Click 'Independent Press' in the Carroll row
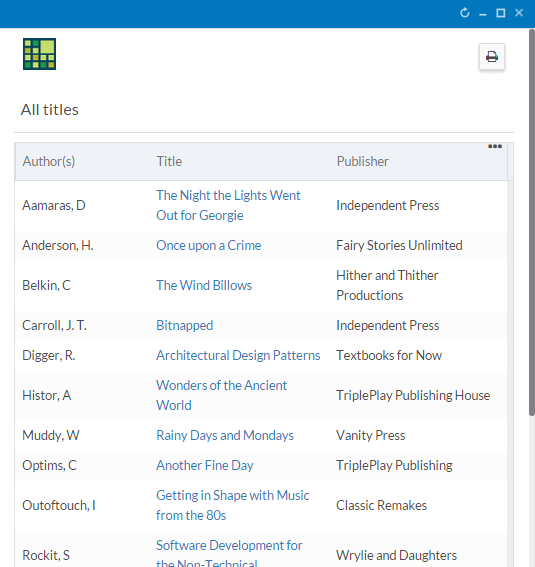The height and width of the screenshot is (567, 535). click(388, 325)
